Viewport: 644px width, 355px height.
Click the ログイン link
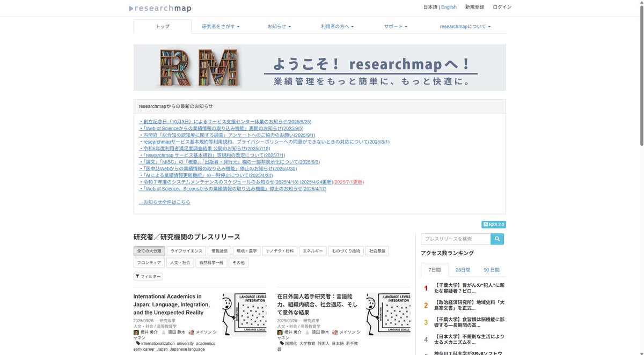click(502, 7)
